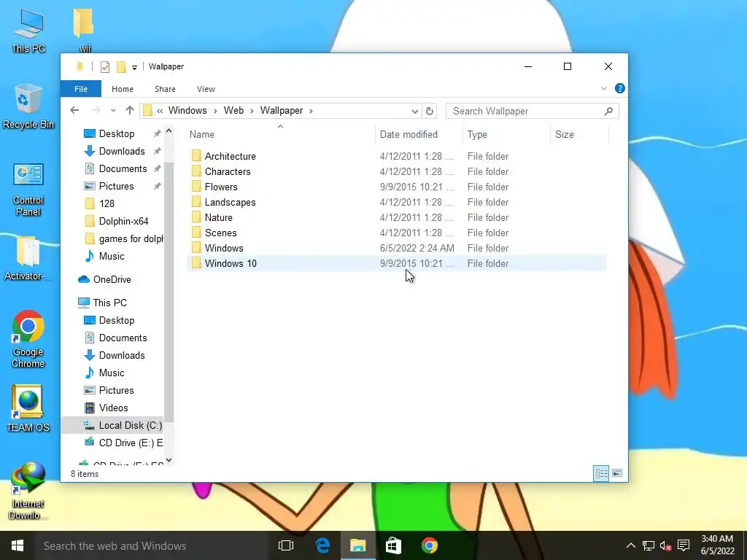
Task: Switch to the Home ribbon tab
Action: pos(123,89)
